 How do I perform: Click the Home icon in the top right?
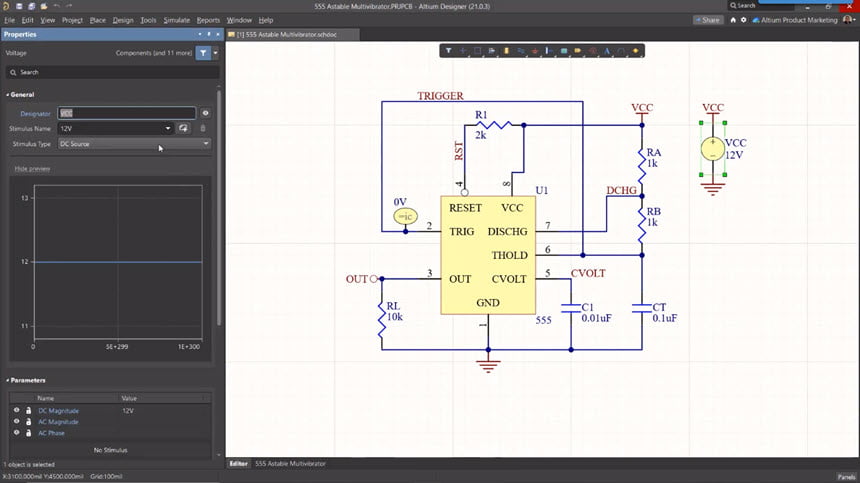pyautogui.click(x=733, y=20)
